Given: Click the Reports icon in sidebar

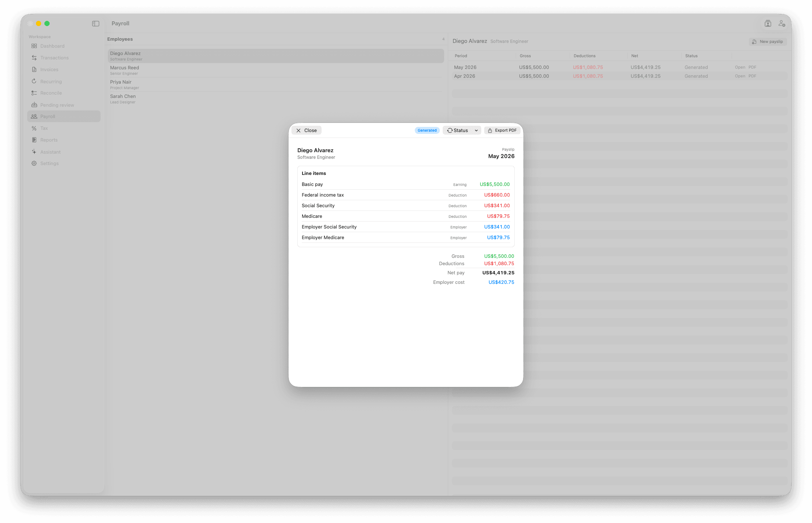Looking at the screenshot, I should click(34, 140).
